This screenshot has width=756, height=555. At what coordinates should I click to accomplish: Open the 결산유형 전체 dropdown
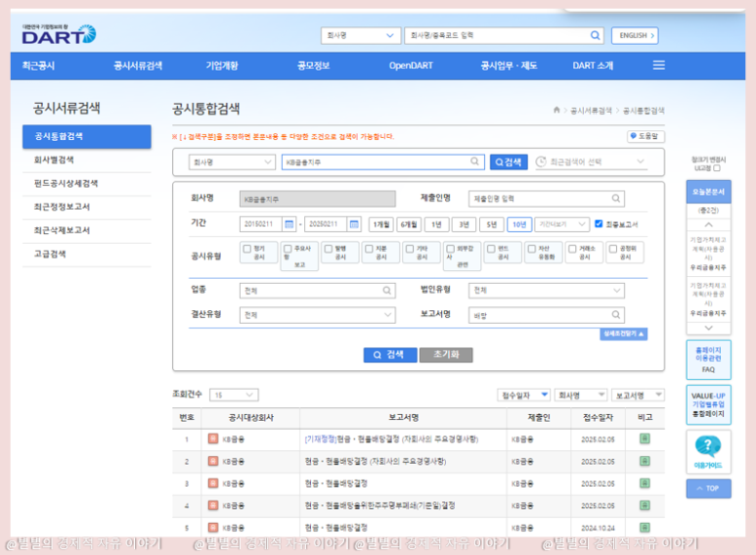tap(317, 315)
